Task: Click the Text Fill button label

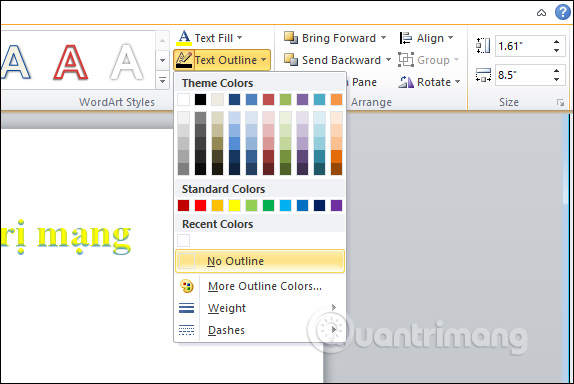Action: 214,38
